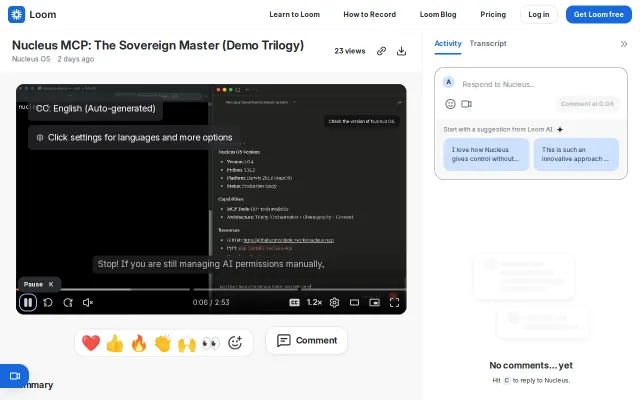Click settings for languages caption hint
Viewport: 640px width, 400px height.
[134, 138]
